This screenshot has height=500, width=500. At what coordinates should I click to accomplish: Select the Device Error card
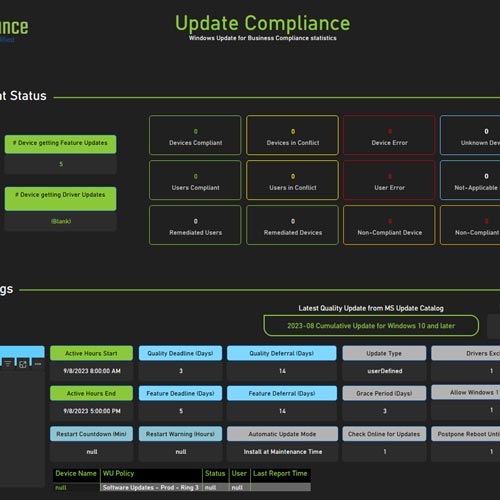(389, 135)
